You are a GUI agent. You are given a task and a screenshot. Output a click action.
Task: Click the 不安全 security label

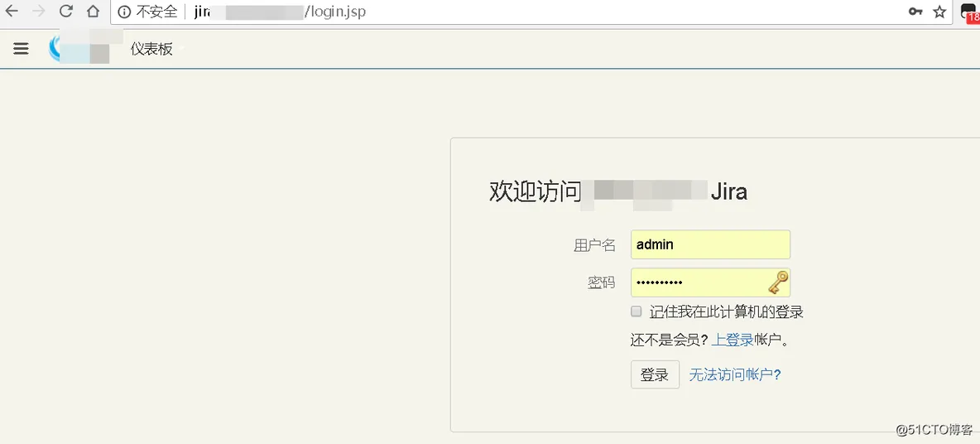(x=157, y=12)
